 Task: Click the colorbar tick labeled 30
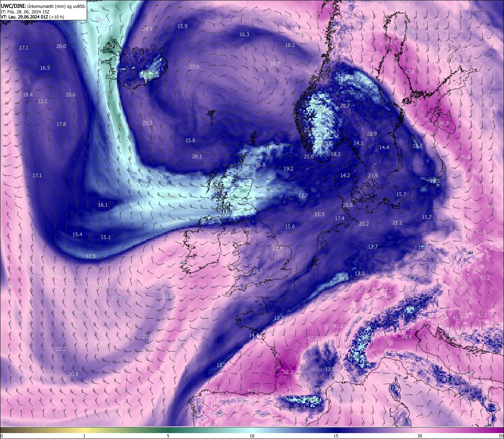coord(420,435)
